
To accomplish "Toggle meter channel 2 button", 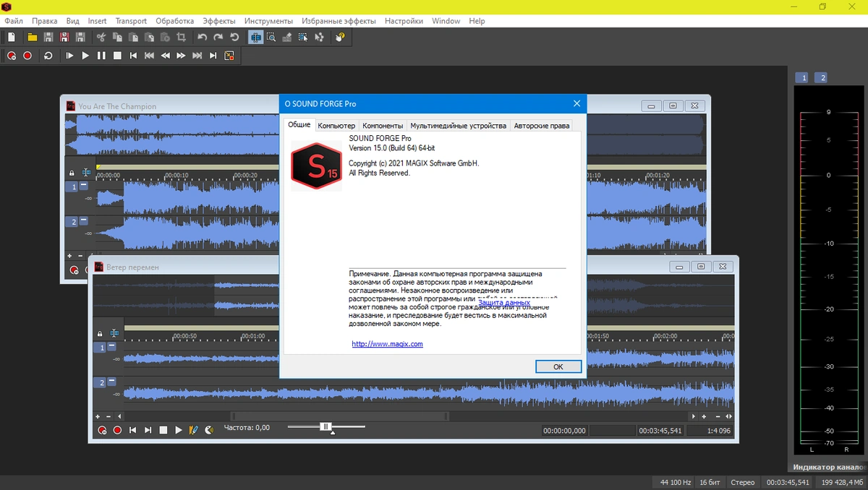I will [x=820, y=78].
